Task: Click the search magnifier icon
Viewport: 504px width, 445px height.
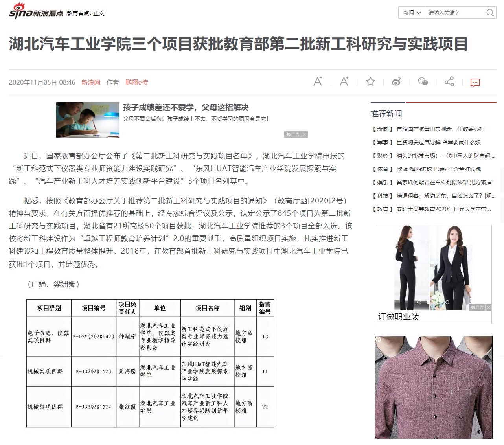Action: (490, 13)
